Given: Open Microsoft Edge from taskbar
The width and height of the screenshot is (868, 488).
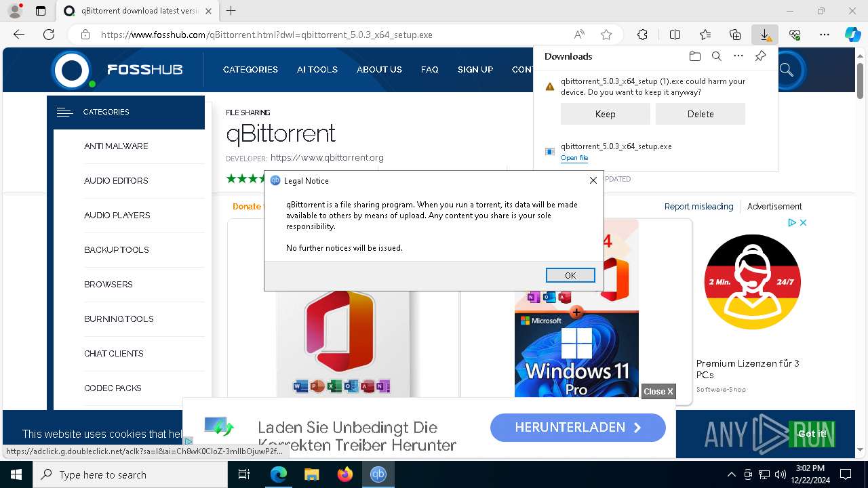Looking at the screenshot, I should pyautogui.click(x=279, y=474).
